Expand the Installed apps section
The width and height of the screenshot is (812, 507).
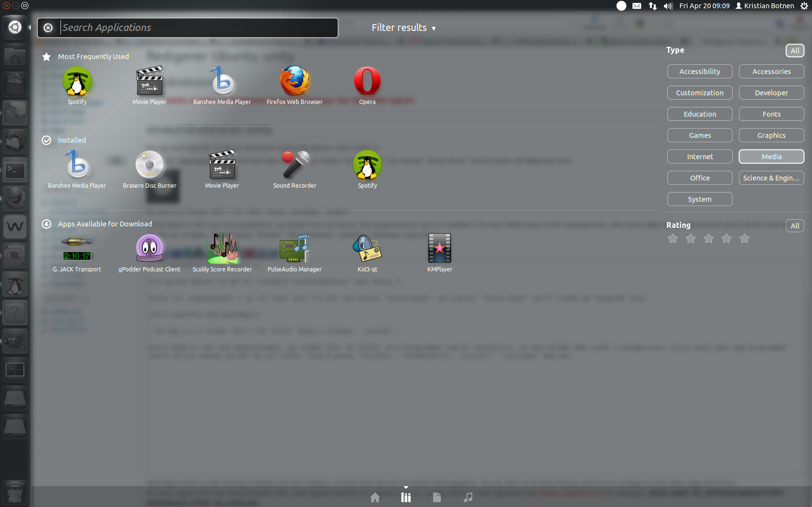tap(72, 140)
